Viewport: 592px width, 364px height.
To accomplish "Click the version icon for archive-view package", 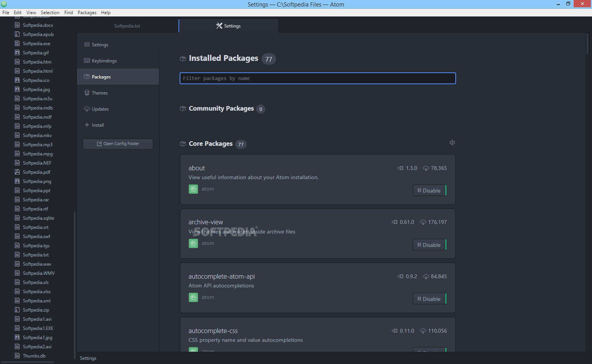I will point(394,222).
